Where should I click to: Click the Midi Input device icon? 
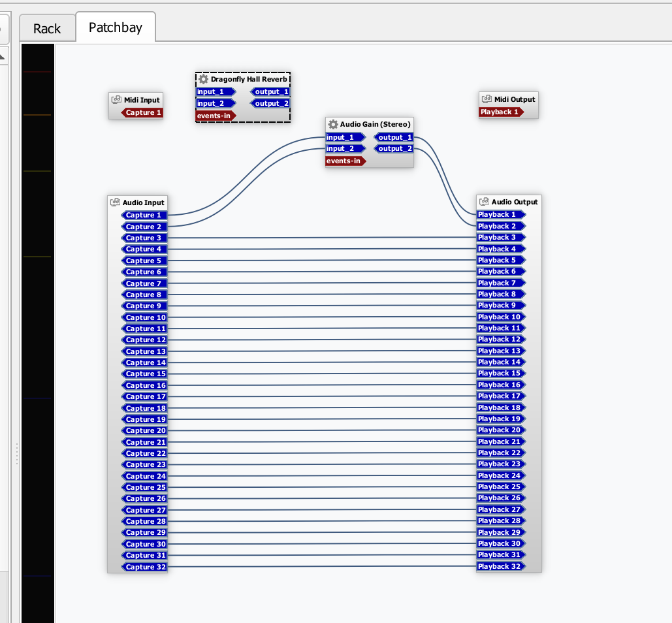(116, 100)
